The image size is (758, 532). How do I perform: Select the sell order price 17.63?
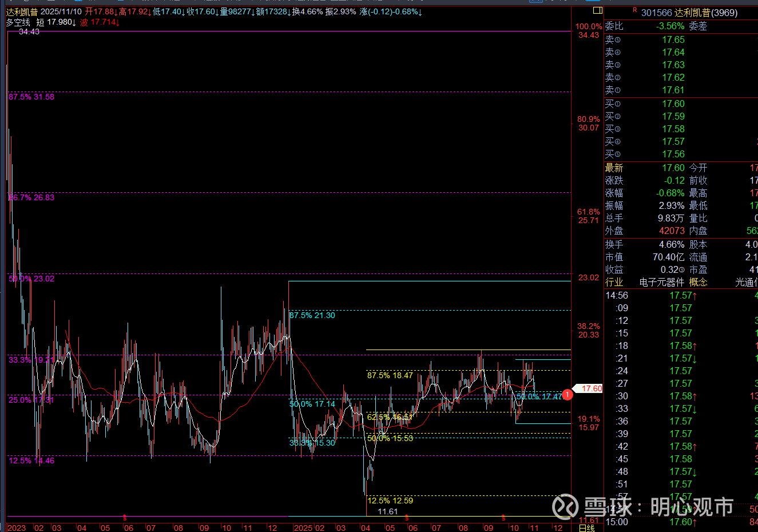click(673, 65)
